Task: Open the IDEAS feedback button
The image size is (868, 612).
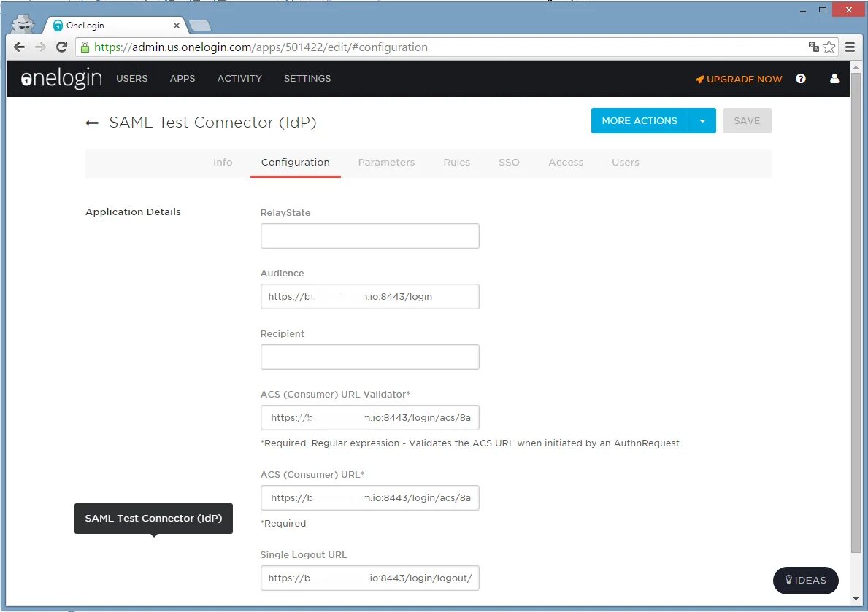Action: coord(805,580)
